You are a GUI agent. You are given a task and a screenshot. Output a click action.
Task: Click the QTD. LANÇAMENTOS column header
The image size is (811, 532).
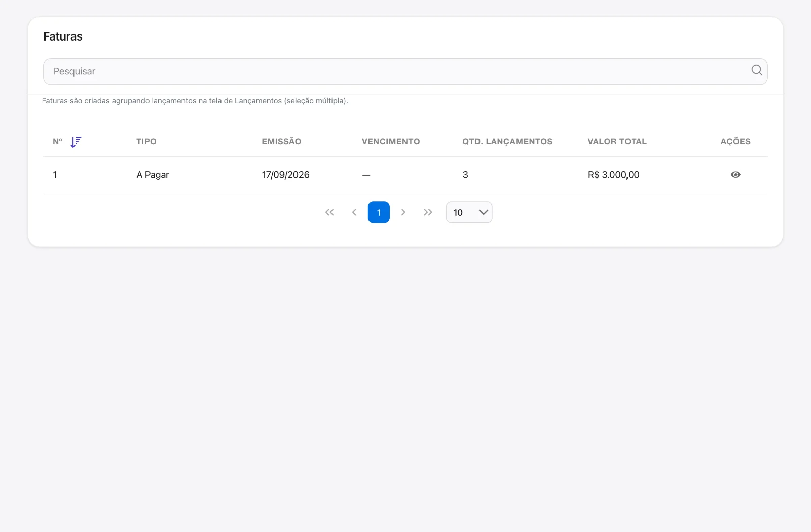[x=507, y=142]
